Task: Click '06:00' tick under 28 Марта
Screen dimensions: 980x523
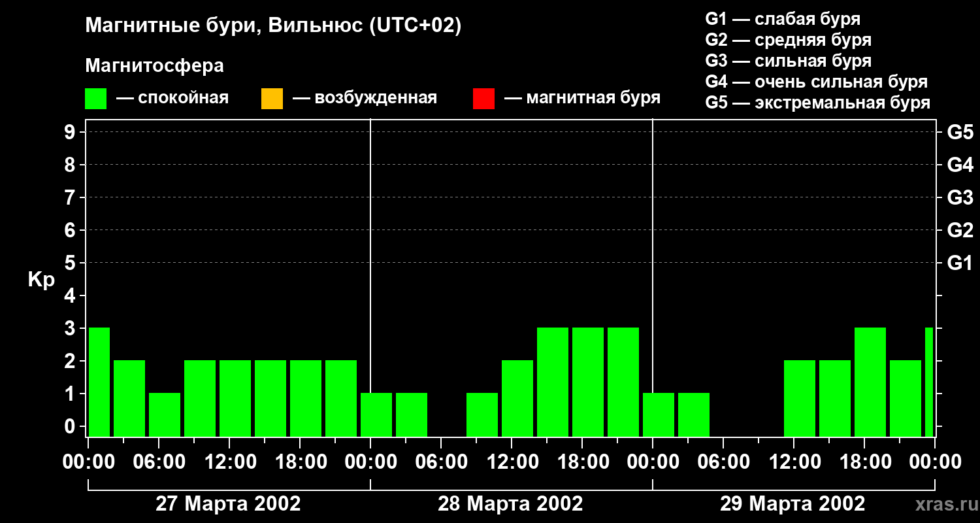Action: pyautogui.click(x=441, y=462)
